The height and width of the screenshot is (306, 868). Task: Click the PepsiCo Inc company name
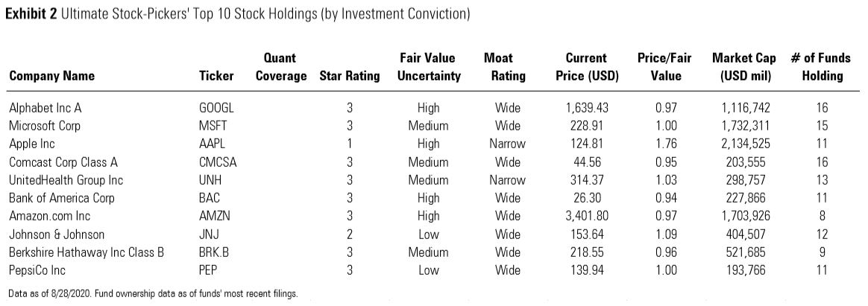pyautogui.click(x=37, y=270)
